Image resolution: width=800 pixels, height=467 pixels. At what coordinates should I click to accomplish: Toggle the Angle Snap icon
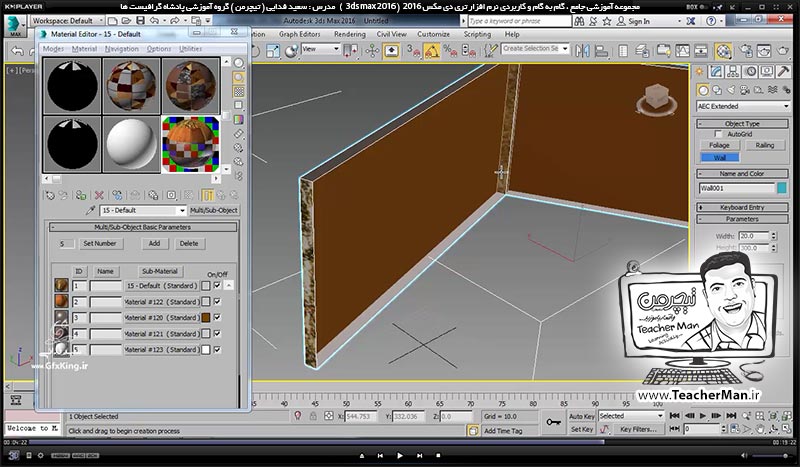tap(432, 51)
